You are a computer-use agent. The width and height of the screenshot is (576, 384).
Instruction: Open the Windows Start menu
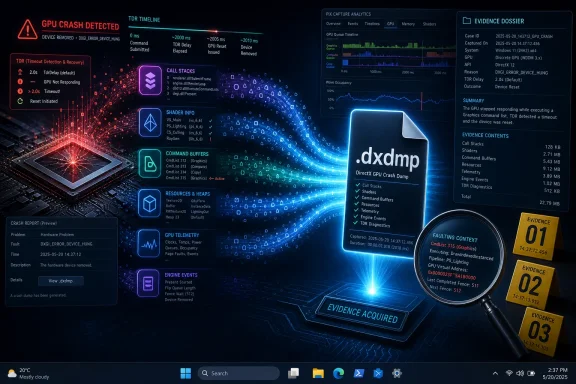click(186, 373)
